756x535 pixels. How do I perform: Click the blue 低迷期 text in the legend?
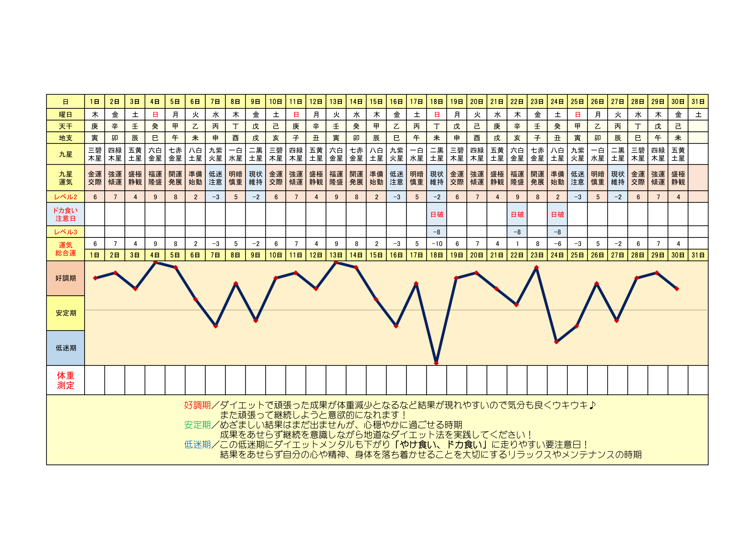click(197, 444)
